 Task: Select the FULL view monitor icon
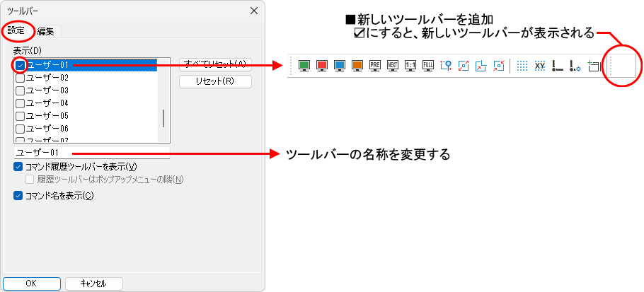[x=428, y=66]
